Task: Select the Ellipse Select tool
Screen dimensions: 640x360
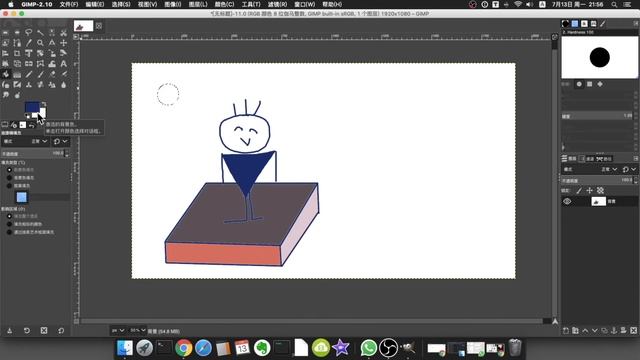Action: click(17, 32)
